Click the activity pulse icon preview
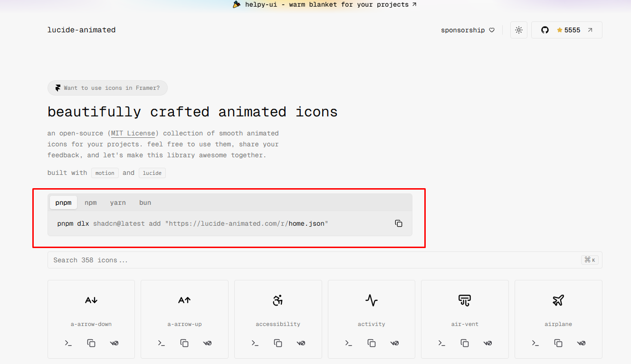 (x=372, y=300)
